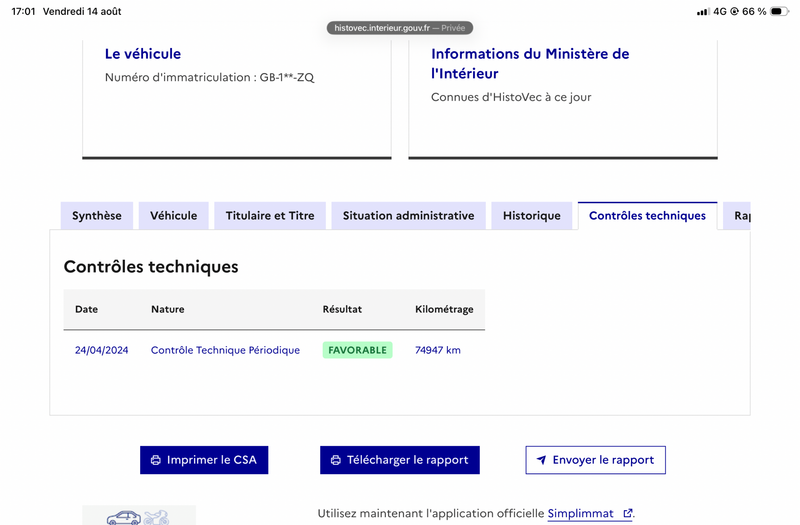The height and width of the screenshot is (525, 800).
Task: Tap the 66 % battery percentage
Action: 754,11
